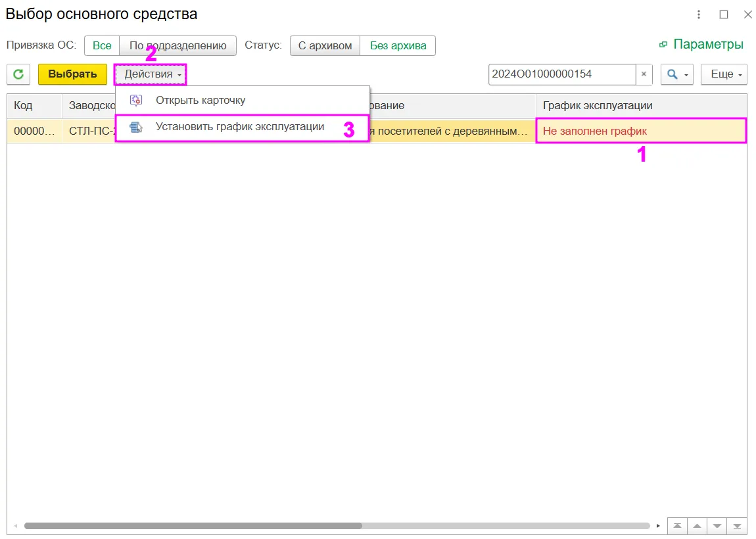
Task: Jump to first row with list-start arrow
Action: (x=677, y=525)
